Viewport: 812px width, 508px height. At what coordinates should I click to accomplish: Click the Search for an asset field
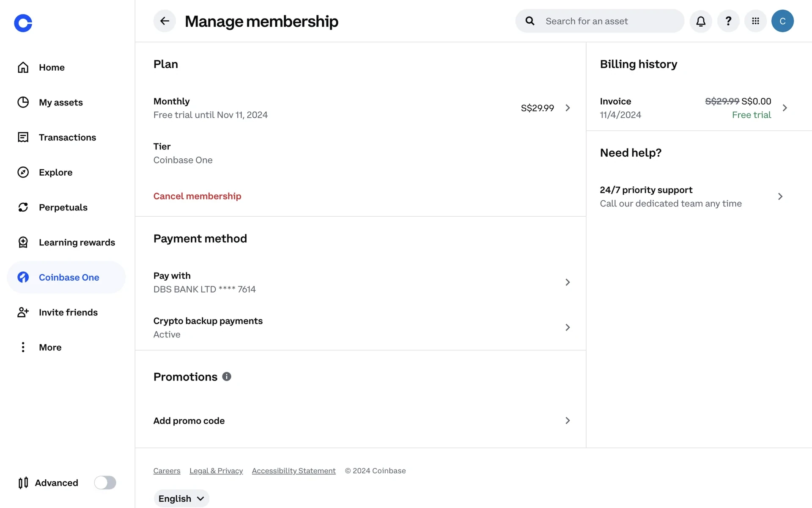pyautogui.click(x=600, y=21)
